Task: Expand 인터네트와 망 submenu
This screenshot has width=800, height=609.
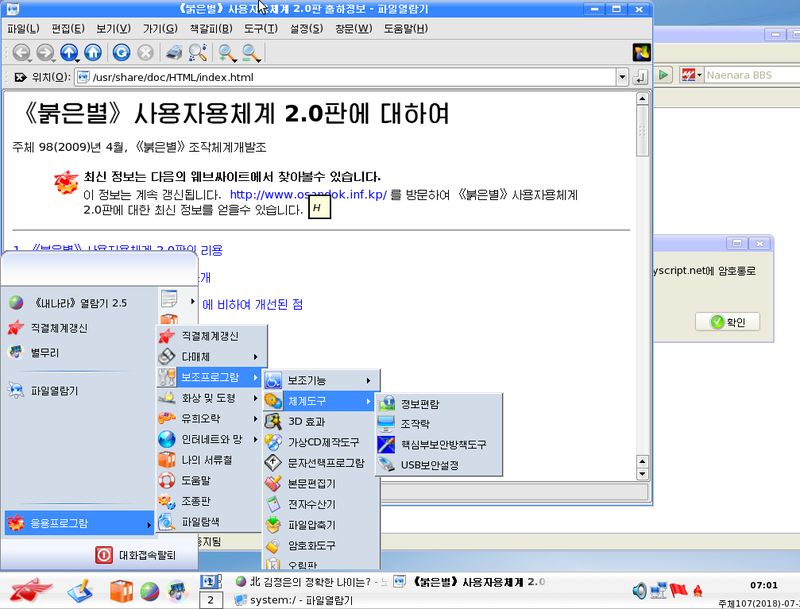Action: click(211, 439)
